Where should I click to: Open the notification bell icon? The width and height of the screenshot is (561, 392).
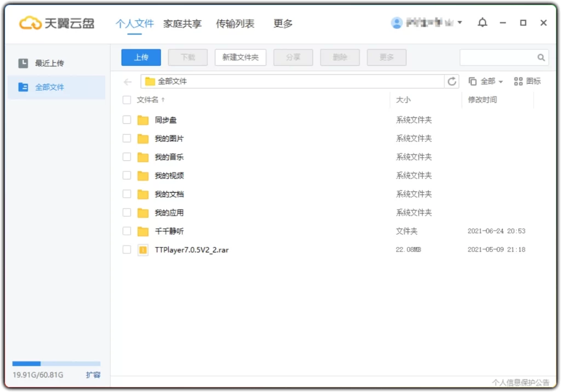point(482,22)
